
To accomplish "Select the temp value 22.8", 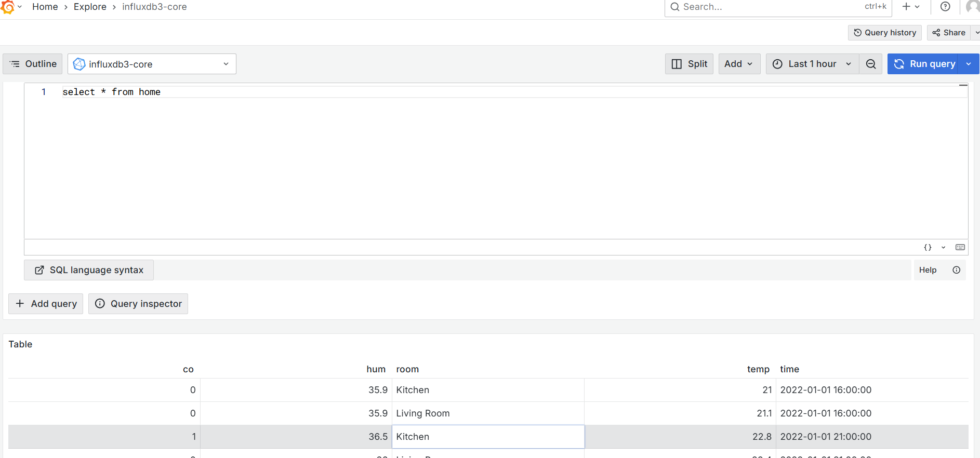I will (x=680, y=437).
